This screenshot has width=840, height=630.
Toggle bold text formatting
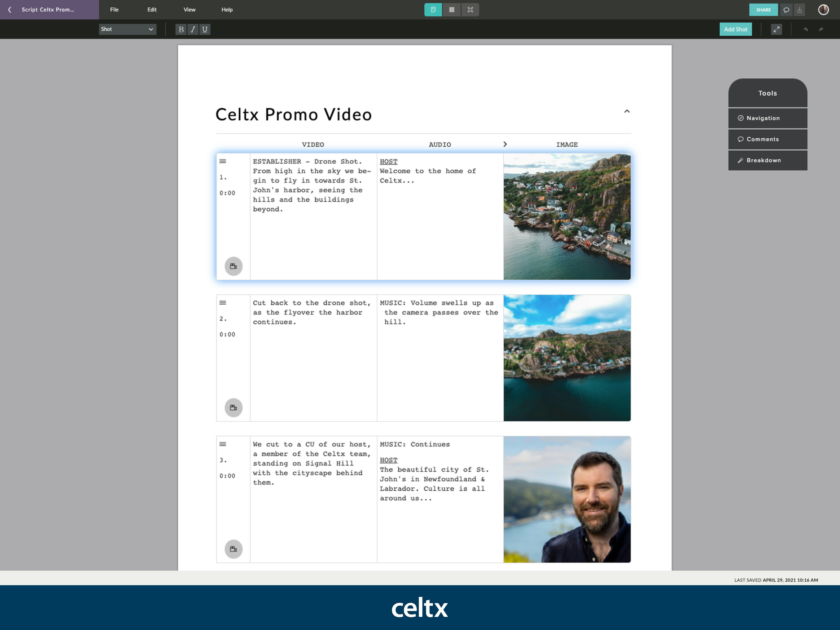pyautogui.click(x=181, y=29)
